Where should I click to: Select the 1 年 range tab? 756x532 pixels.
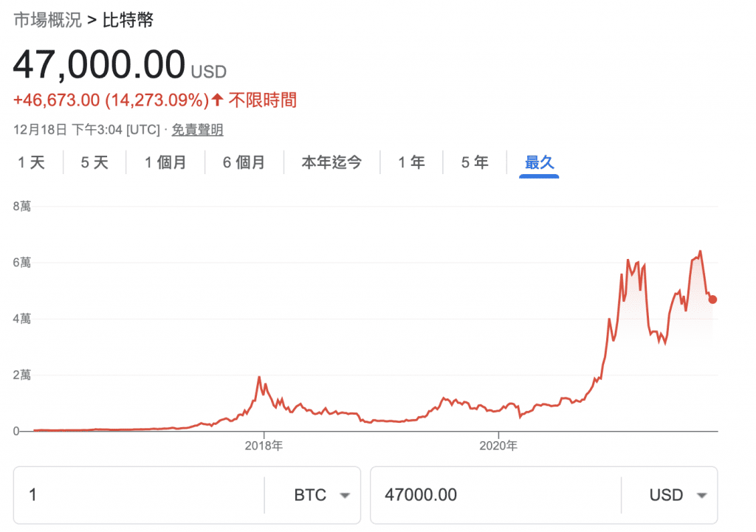(411, 162)
